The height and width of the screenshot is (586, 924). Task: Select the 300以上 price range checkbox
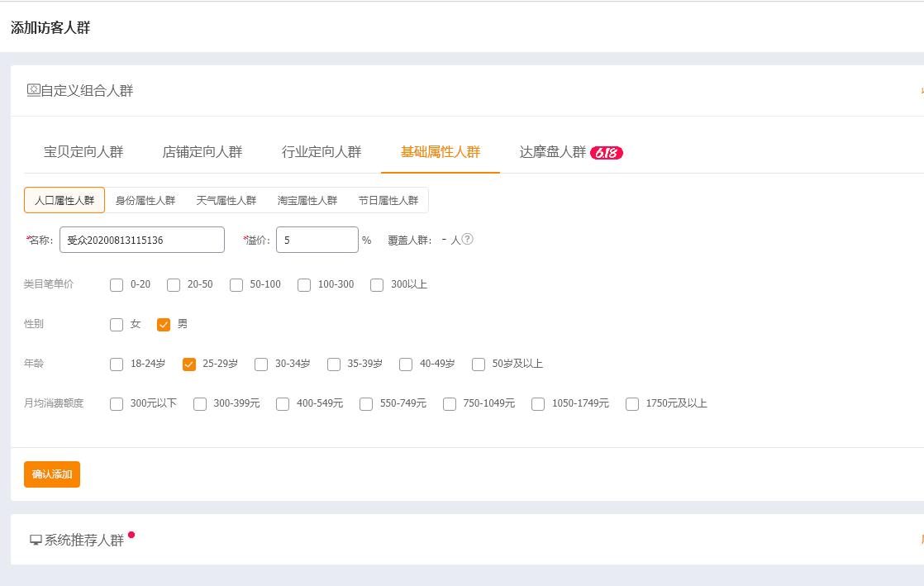point(377,284)
